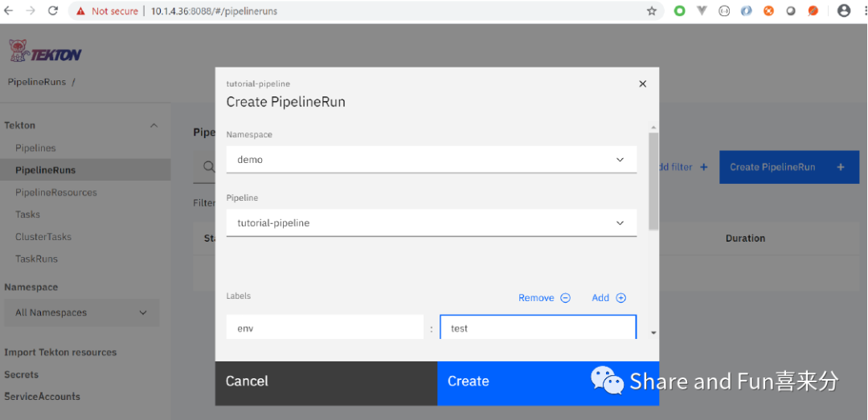868x420 pixels.
Task: Go to TaskRuns in the sidebar
Action: (36, 259)
